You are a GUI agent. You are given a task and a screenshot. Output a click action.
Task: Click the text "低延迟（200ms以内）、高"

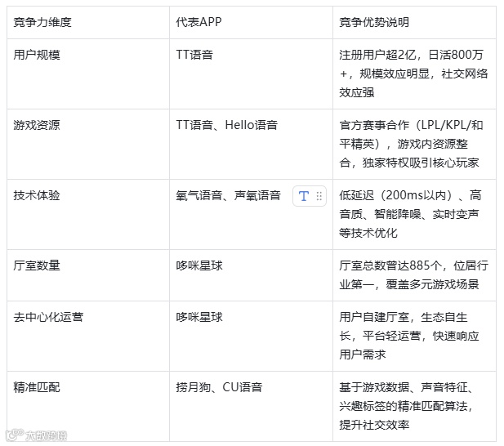pos(410,195)
